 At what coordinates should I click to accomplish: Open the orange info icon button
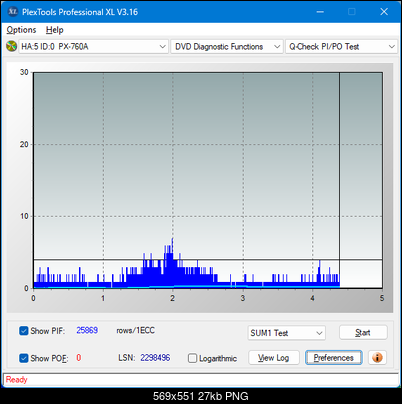[377, 358]
